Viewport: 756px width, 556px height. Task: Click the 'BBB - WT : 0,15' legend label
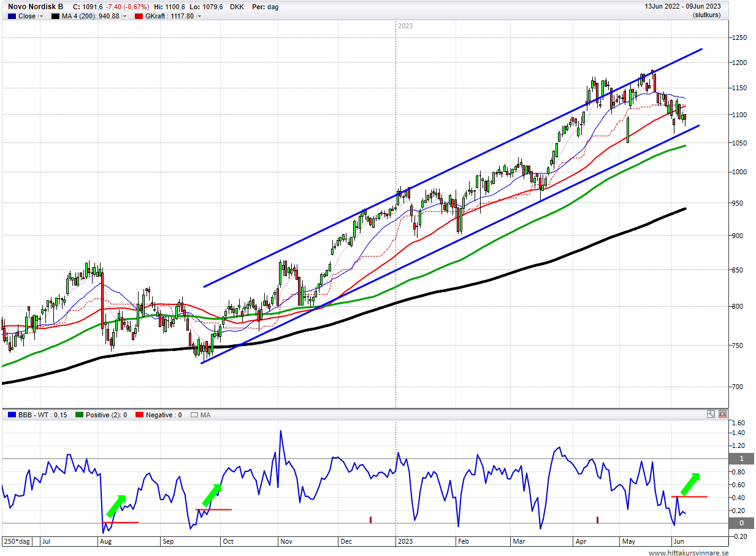[44, 415]
